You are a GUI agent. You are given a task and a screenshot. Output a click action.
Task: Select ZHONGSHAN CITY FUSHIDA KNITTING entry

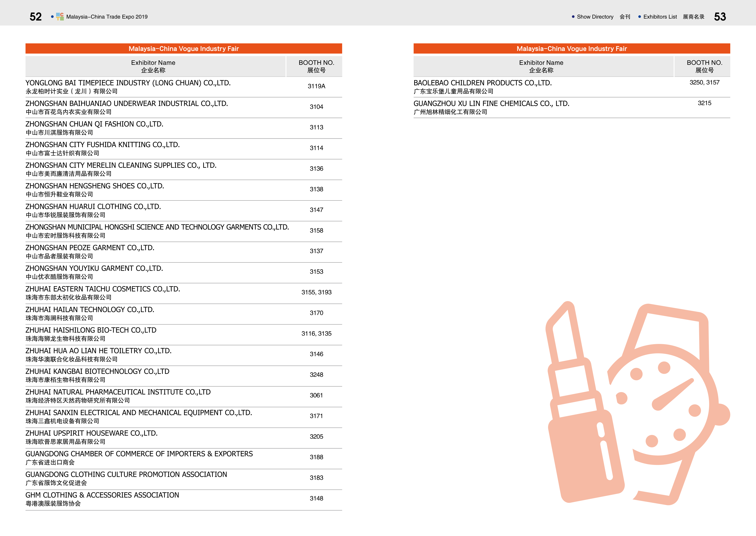(x=103, y=149)
